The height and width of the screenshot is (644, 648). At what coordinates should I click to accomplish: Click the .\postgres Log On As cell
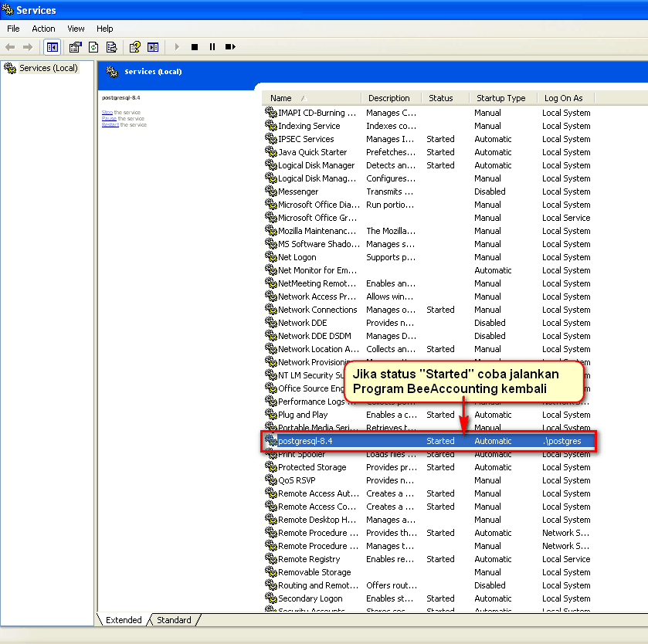pyautogui.click(x=562, y=441)
